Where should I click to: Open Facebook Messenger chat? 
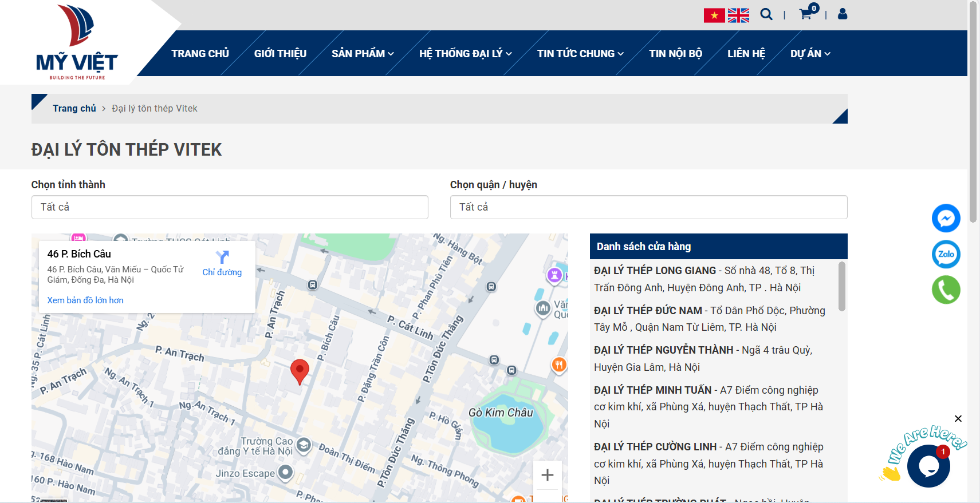pos(946,218)
